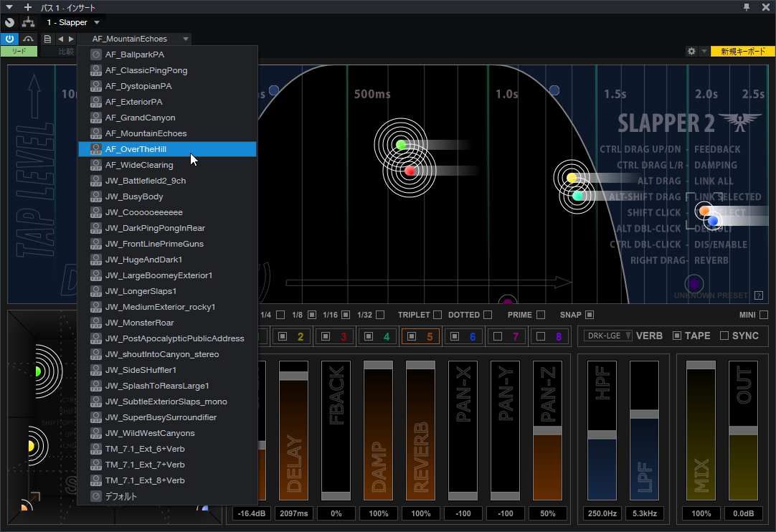Choose the JW_WildWestCanyons preset
The width and height of the screenshot is (776, 532).
tap(167, 433)
